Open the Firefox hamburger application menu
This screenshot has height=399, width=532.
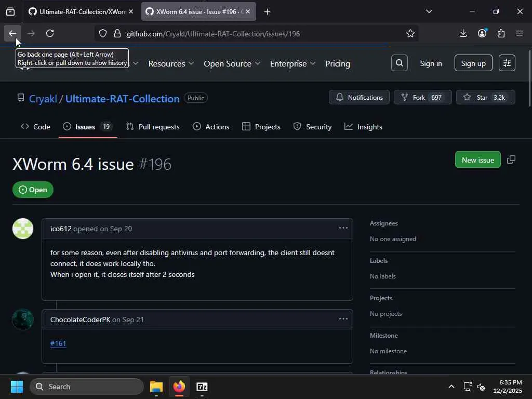(520, 33)
